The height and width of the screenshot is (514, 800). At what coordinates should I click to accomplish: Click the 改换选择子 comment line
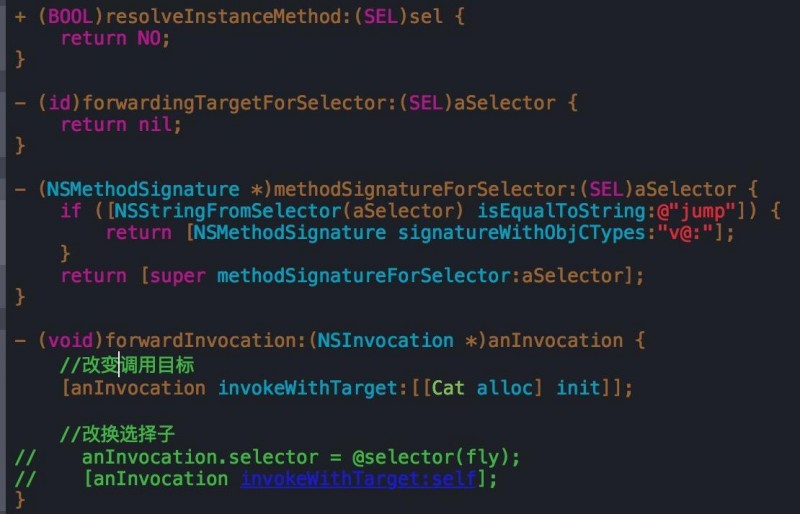(117, 434)
